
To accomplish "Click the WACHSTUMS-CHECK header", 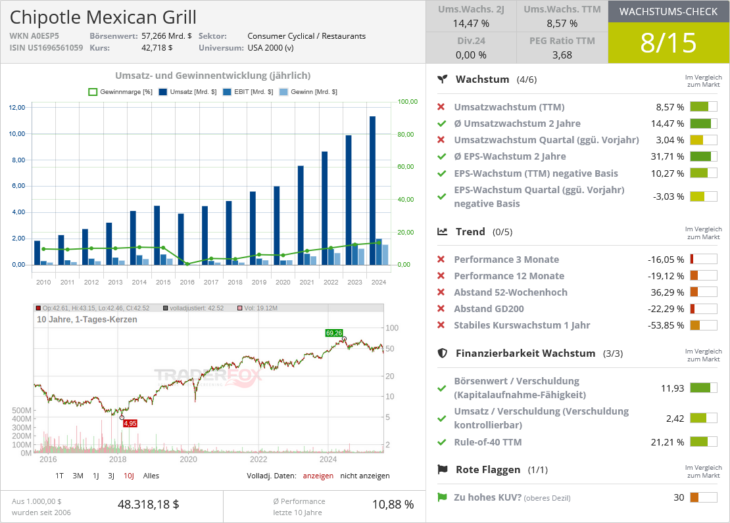I will 669,11.
